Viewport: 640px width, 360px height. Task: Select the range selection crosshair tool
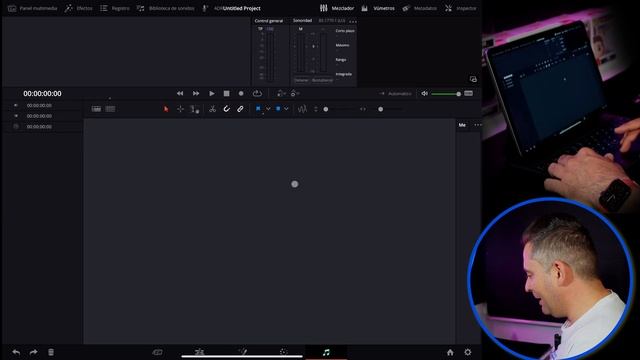tap(180, 109)
